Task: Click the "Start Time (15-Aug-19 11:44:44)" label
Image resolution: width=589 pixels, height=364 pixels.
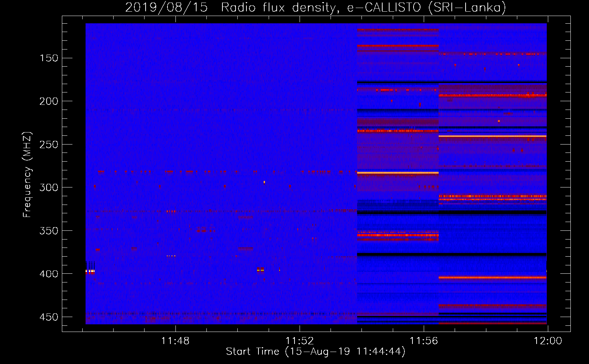Action: click(316, 352)
